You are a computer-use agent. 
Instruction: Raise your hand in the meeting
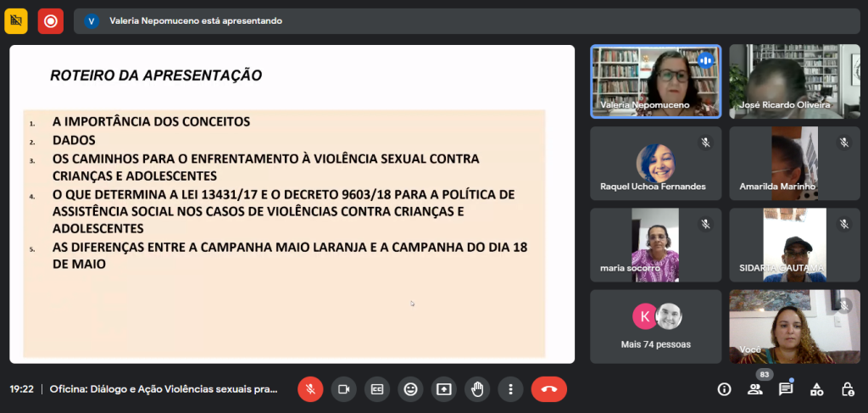pos(477,389)
